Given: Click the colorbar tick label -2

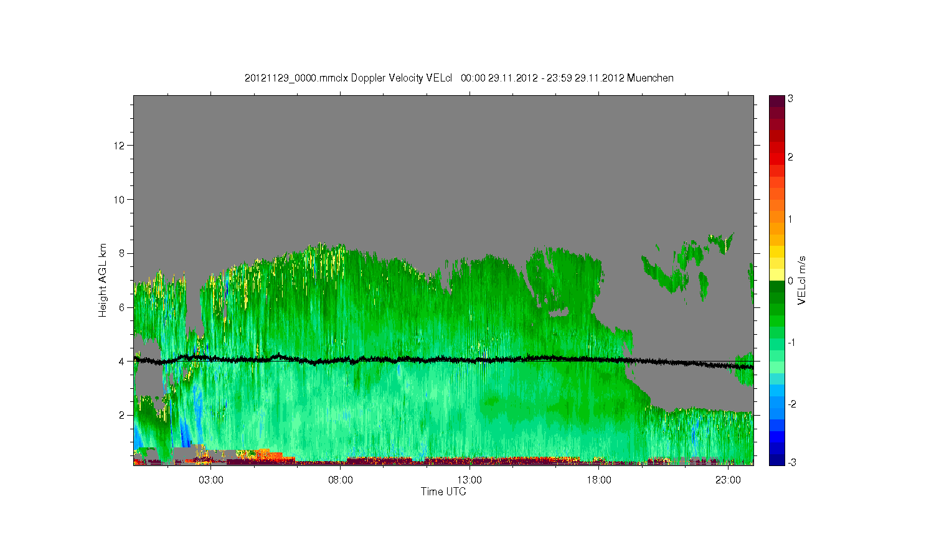Looking at the screenshot, I should (x=792, y=404).
